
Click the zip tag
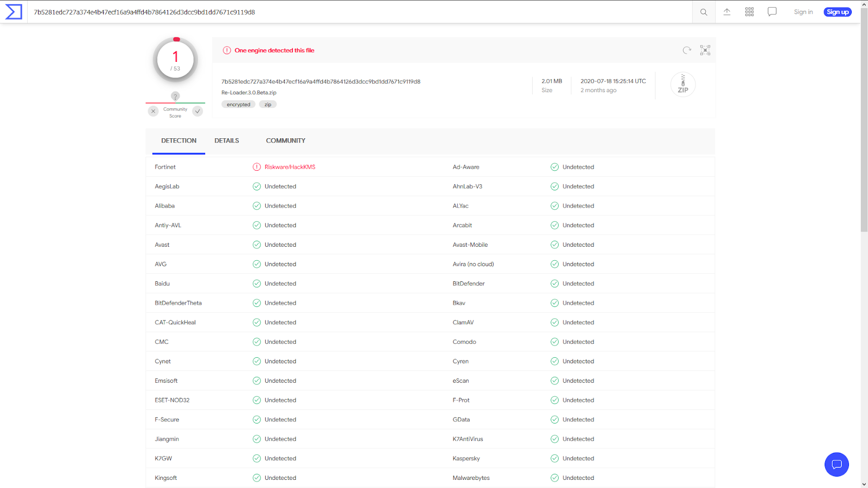[x=267, y=105]
